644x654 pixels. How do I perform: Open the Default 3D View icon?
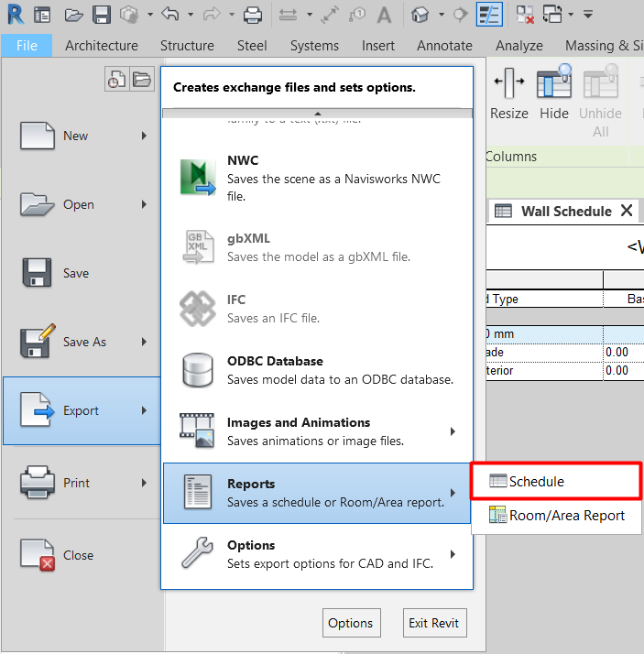click(420, 15)
